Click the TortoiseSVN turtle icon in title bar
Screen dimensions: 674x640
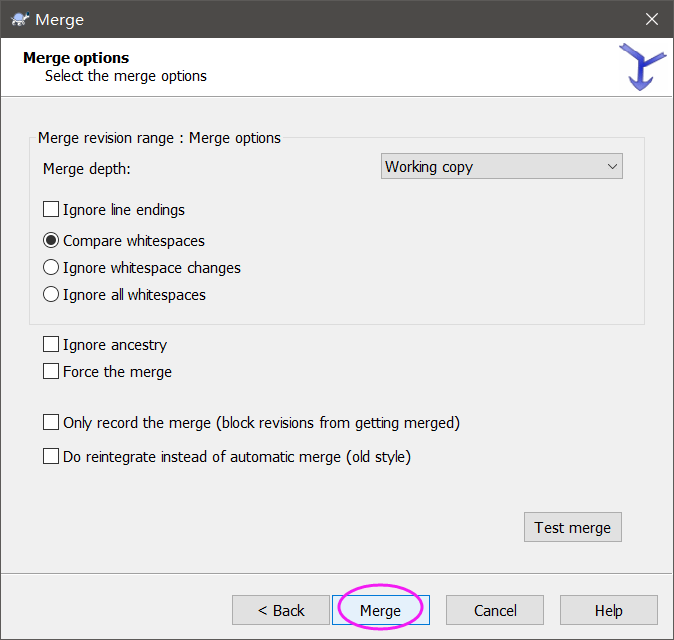19,19
